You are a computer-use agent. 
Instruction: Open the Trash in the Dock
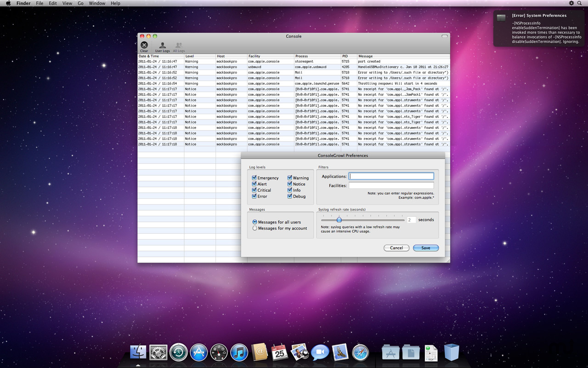(x=452, y=353)
